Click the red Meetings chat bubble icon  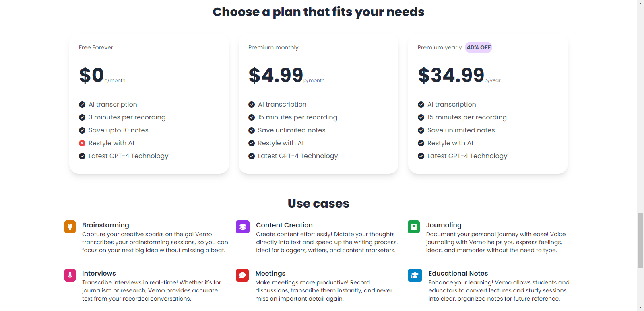[x=242, y=275]
